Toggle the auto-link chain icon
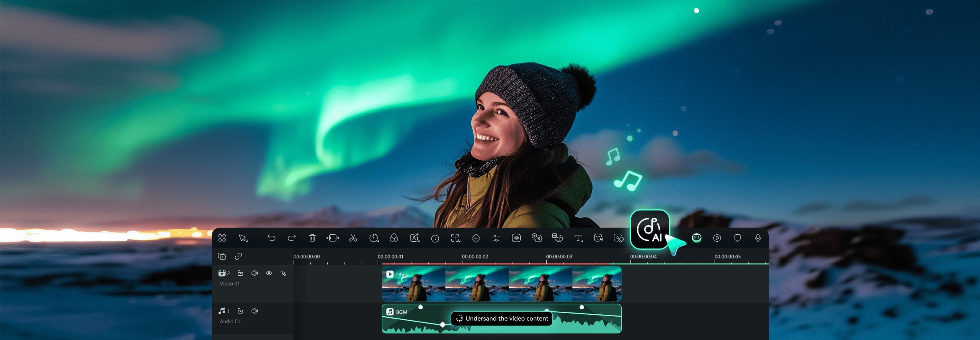 pos(238,256)
